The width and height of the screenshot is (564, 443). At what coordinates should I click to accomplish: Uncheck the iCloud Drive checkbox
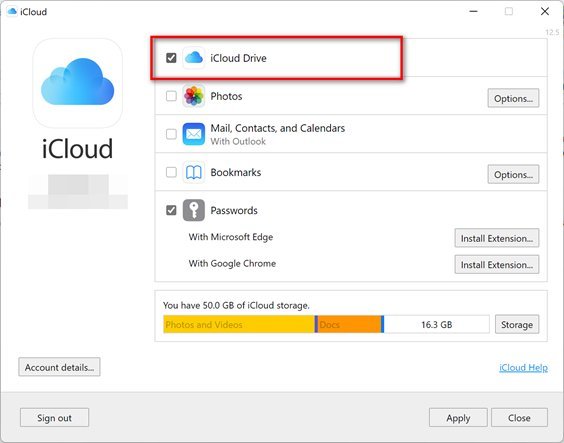pyautogui.click(x=171, y=58)
